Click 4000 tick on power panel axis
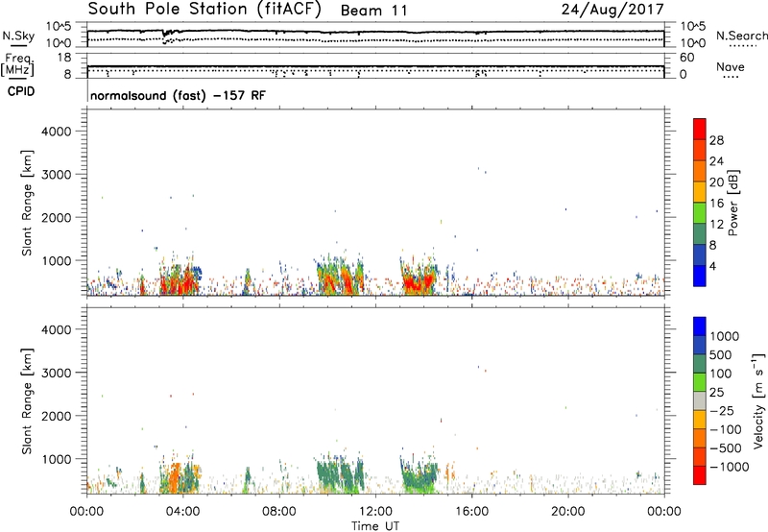This screenshot has height=532, width=768. [57, 132]
